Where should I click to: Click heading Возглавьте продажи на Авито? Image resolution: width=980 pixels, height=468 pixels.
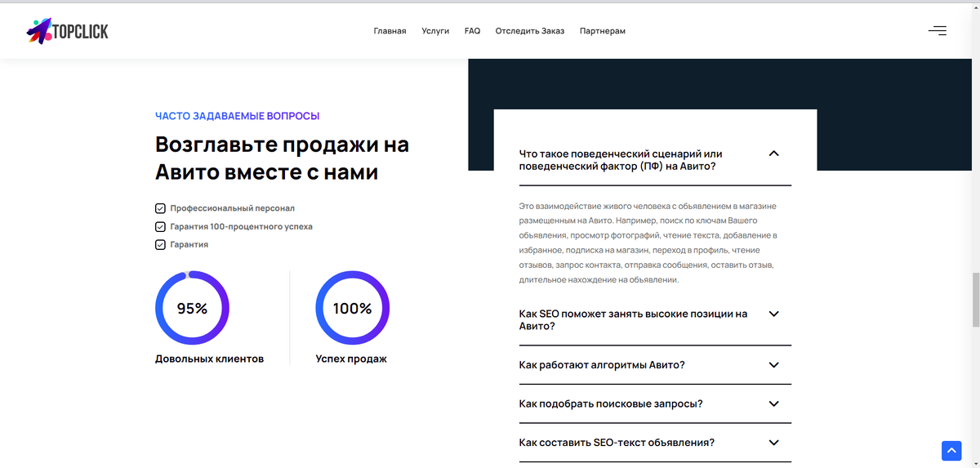(x=282, y=158)
